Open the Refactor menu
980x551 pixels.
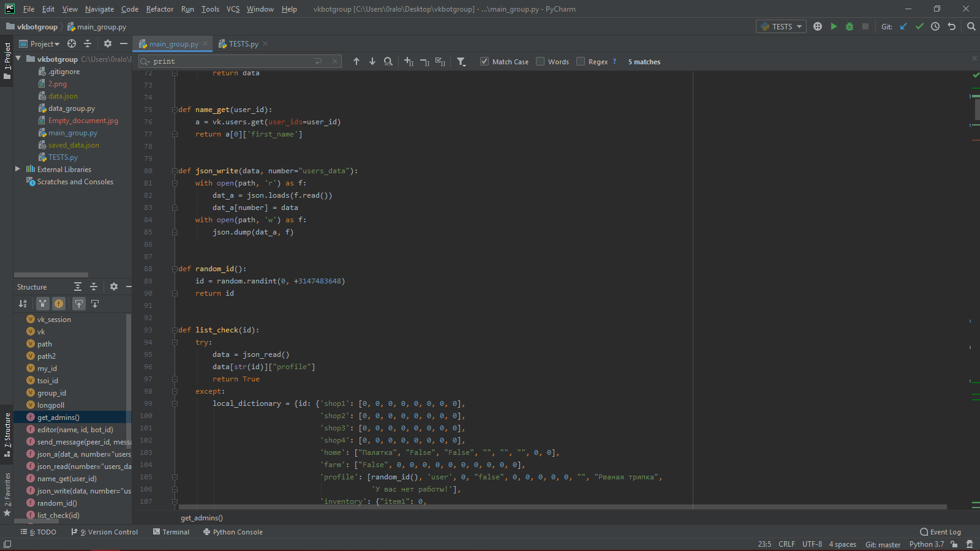pyautogui.click(x=160, y=9)
